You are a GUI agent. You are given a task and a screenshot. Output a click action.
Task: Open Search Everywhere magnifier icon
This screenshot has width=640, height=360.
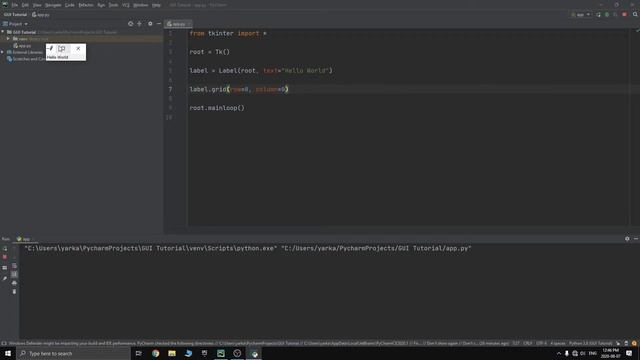(635, 15)
